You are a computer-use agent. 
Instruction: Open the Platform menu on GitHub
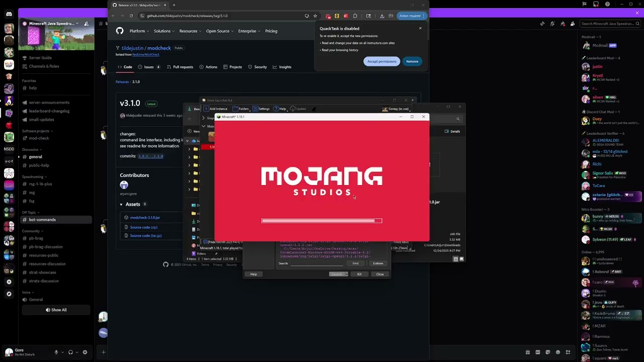coord(139,31)
